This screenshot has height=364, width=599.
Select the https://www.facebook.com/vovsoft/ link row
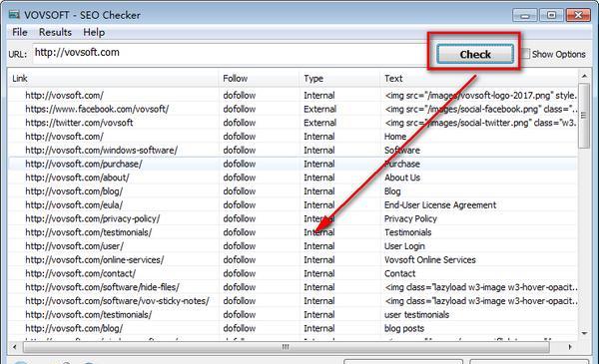[x=97, y=109]
